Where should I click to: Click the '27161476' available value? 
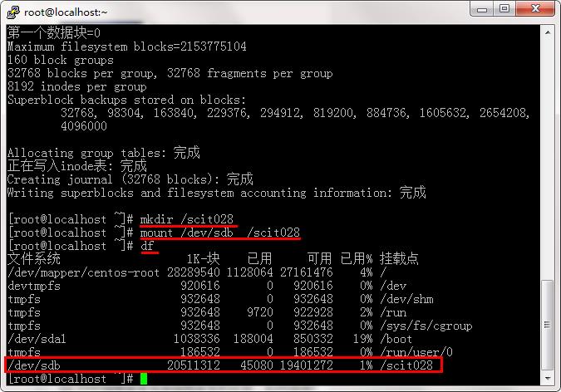pyautogui.click(x=307, y=272)
